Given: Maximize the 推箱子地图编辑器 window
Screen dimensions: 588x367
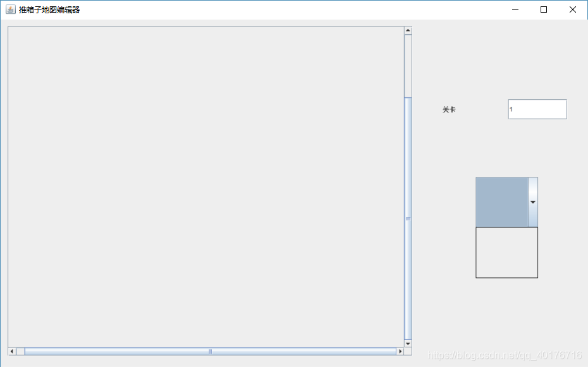Looking at the screenshot, I should pos(544,9).
